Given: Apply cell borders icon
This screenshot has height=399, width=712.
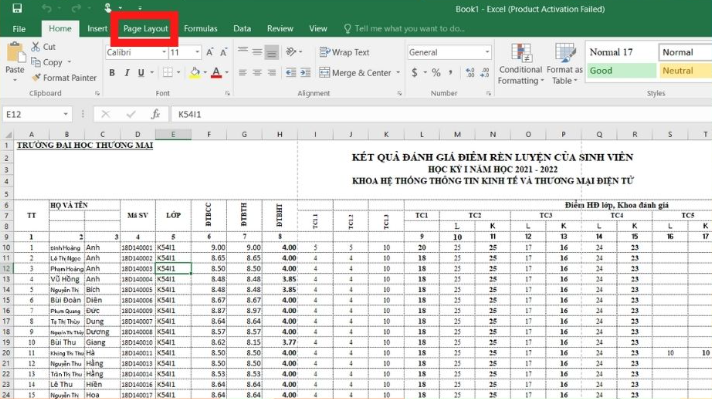Looking at the screenshot, I should coord(168,72).
